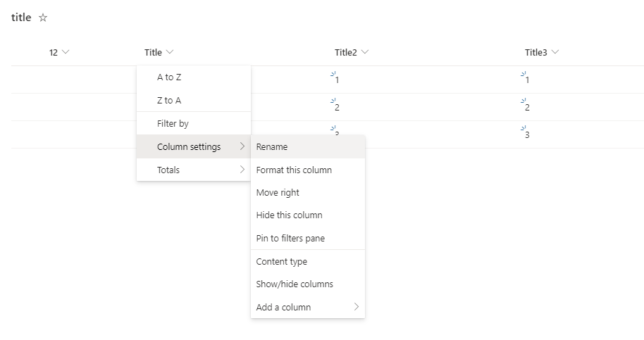Click the favorite star next to title
Viewport: 644px width, 340px height.
pyautogui.click(x=43, y=18)
